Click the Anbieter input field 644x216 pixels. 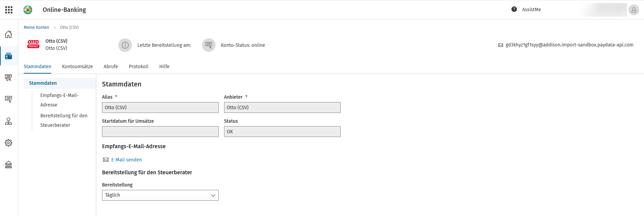pos(282,107)
